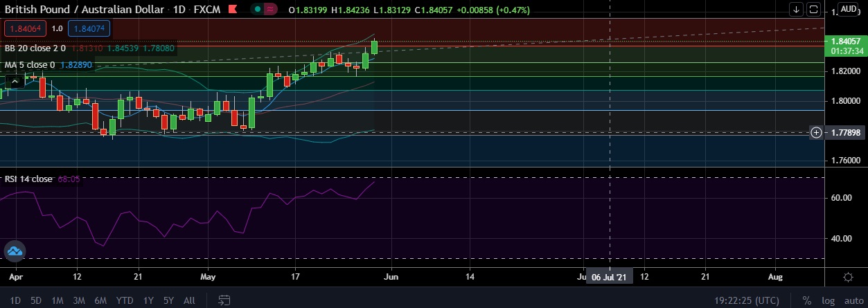Select the RSI 14 close indicator legend
Screen dimensions: 868x308
point(28,179)
